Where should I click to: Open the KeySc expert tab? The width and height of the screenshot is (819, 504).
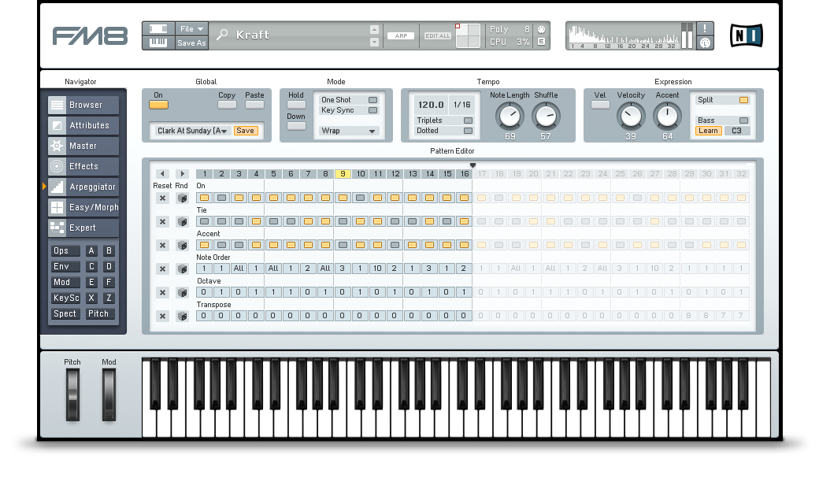click(x=66, y=298)
